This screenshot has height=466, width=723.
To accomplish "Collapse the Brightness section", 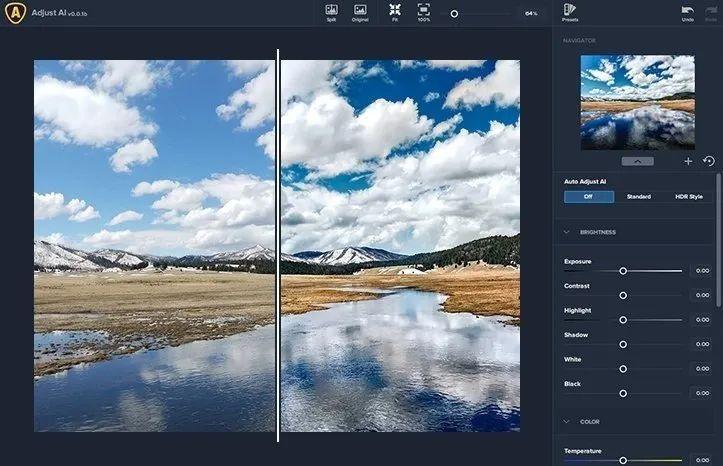I will (x=567, y=232).
